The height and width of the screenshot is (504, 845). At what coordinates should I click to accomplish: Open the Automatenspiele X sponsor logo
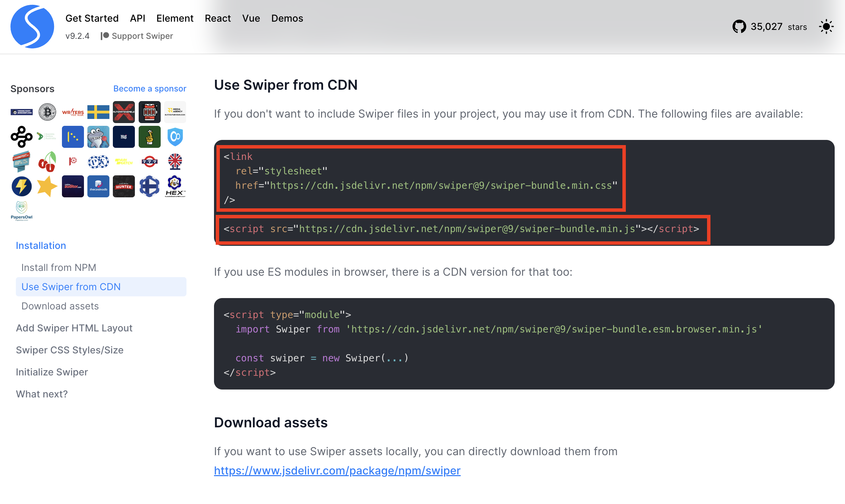coord(124,112)
